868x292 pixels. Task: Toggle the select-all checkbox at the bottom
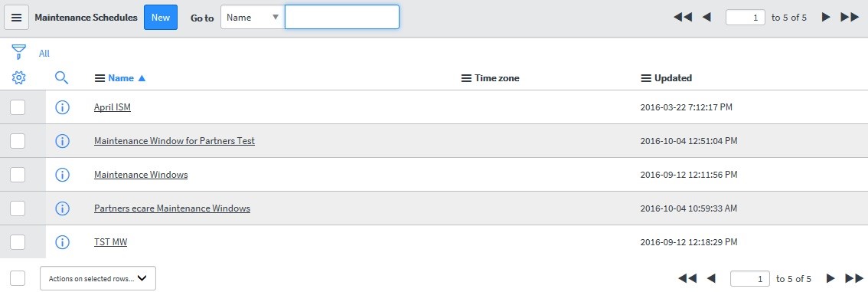click(x=18, y=278)
